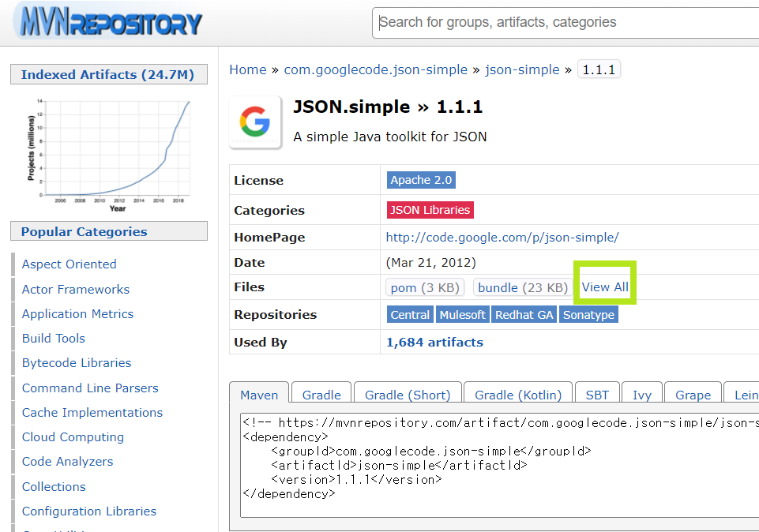Open the Central repository tag
The image size is (759, 532).
pos(410,315)
